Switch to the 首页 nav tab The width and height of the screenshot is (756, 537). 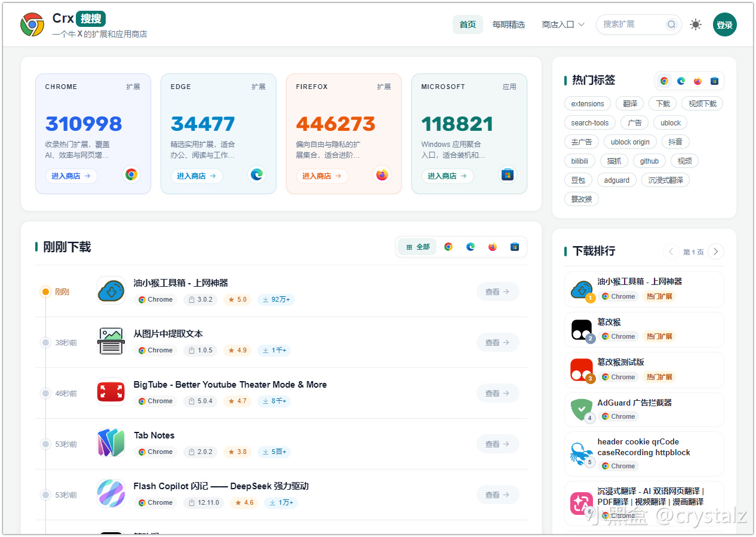[x=468, y=24]
